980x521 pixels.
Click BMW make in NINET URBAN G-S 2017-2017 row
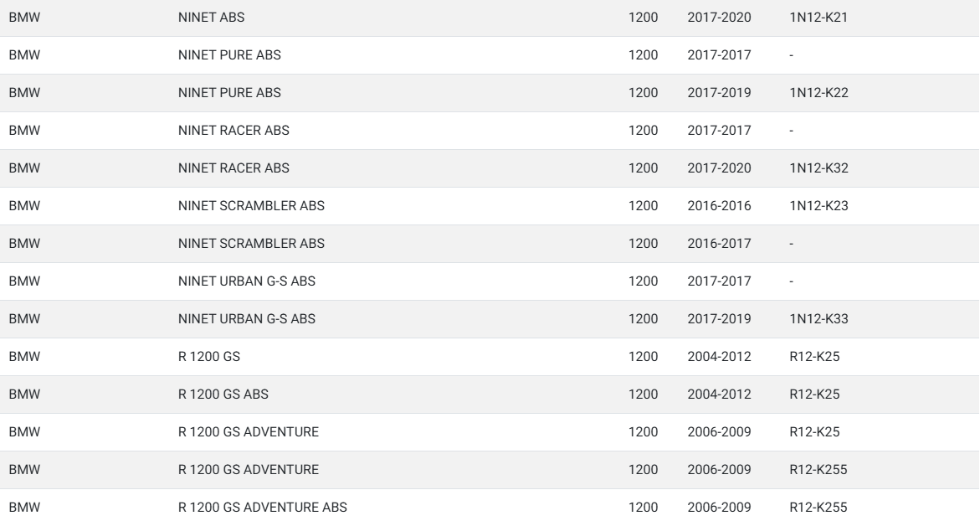click(24, 281)
